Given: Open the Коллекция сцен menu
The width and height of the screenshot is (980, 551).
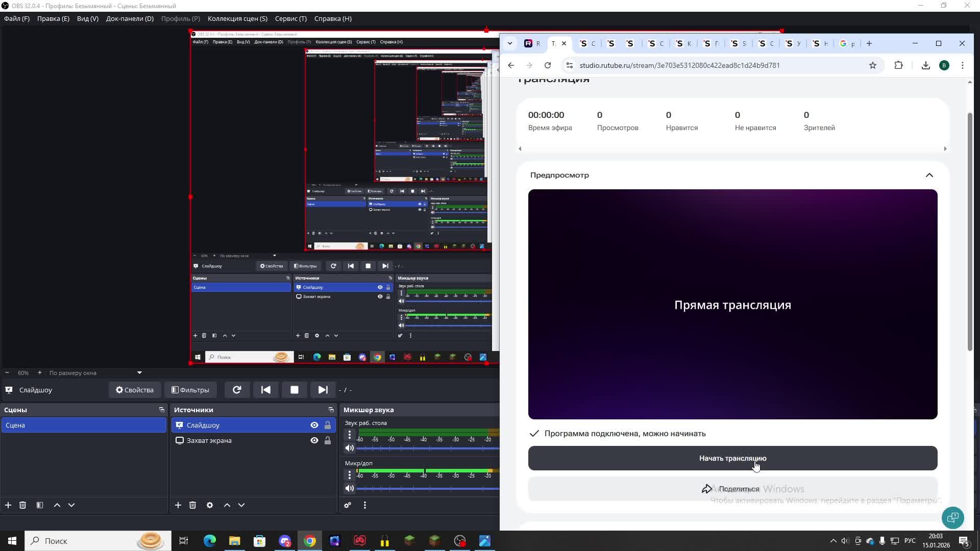Looking at the screenshot, I should coord(237,18).
